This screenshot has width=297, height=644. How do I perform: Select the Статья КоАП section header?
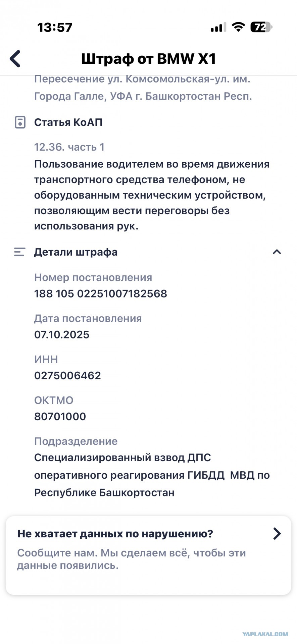(x=68, y=122)
